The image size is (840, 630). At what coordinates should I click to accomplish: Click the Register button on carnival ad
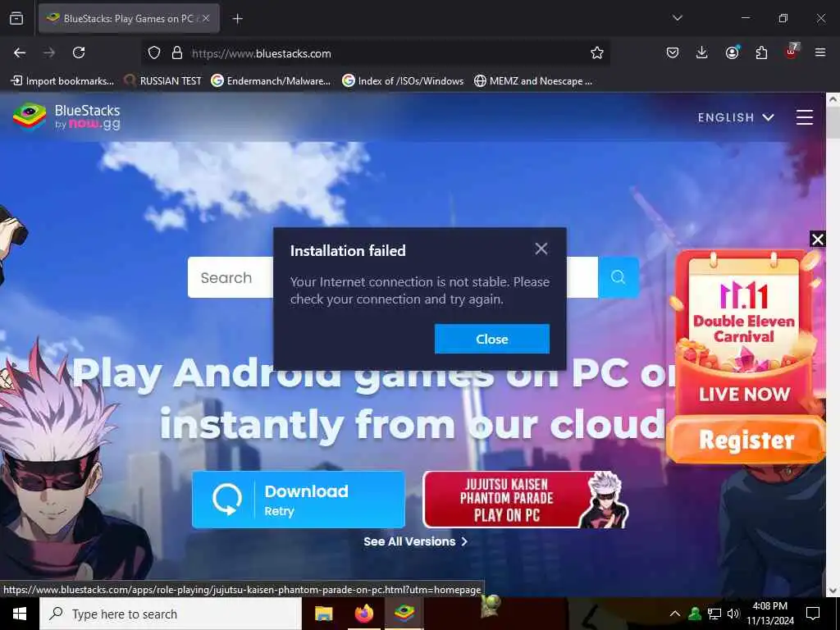[x=746, y=440]
